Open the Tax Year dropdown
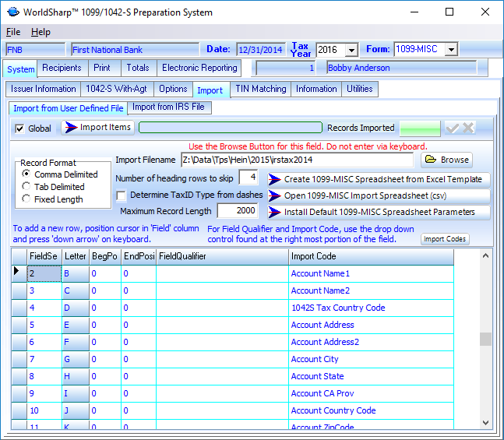The height and width of the screenshot is (440, 504). 351,50
